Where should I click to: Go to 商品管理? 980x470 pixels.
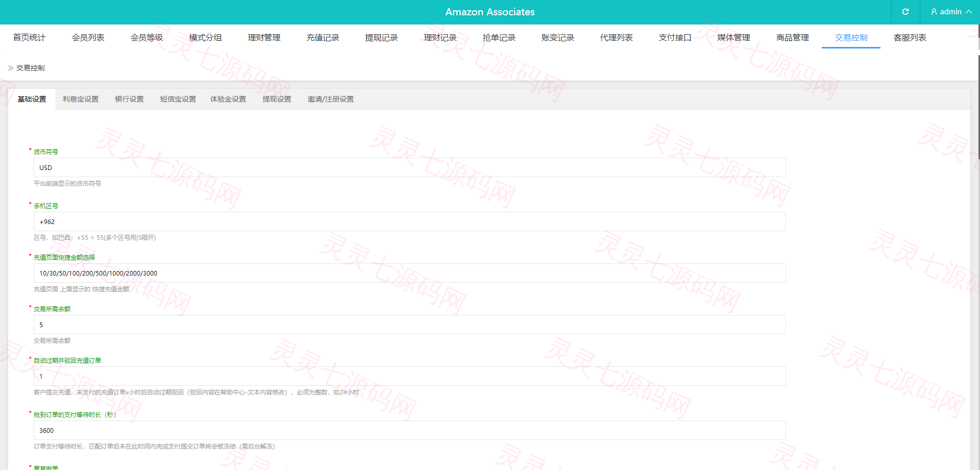pos(792,37)
